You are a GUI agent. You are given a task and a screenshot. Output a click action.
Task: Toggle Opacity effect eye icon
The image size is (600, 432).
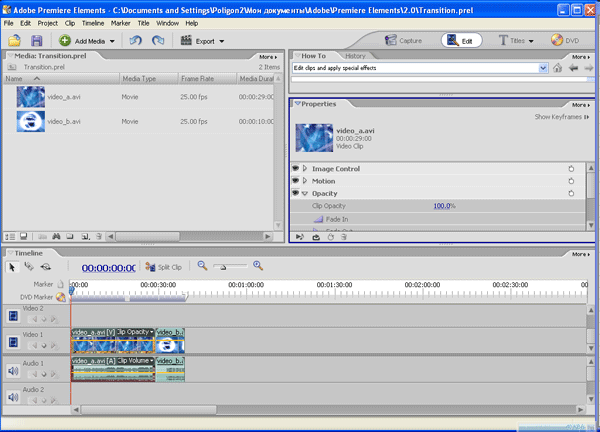tap(295, 193)
